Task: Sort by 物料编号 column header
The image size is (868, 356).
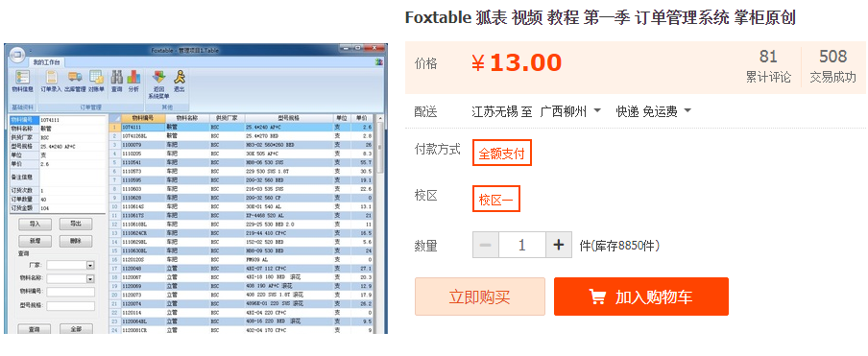Action: pos(143,118)
